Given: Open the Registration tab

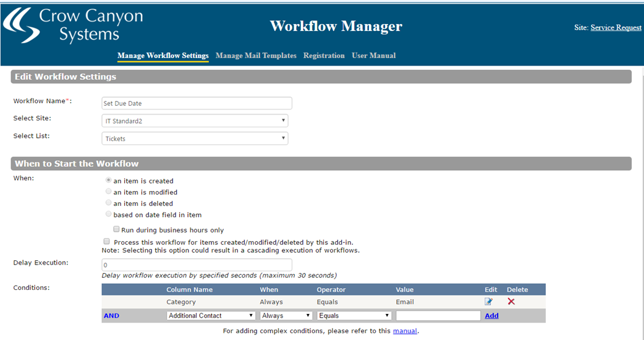Looking at the screenshot, I should (x=324, y=56).
